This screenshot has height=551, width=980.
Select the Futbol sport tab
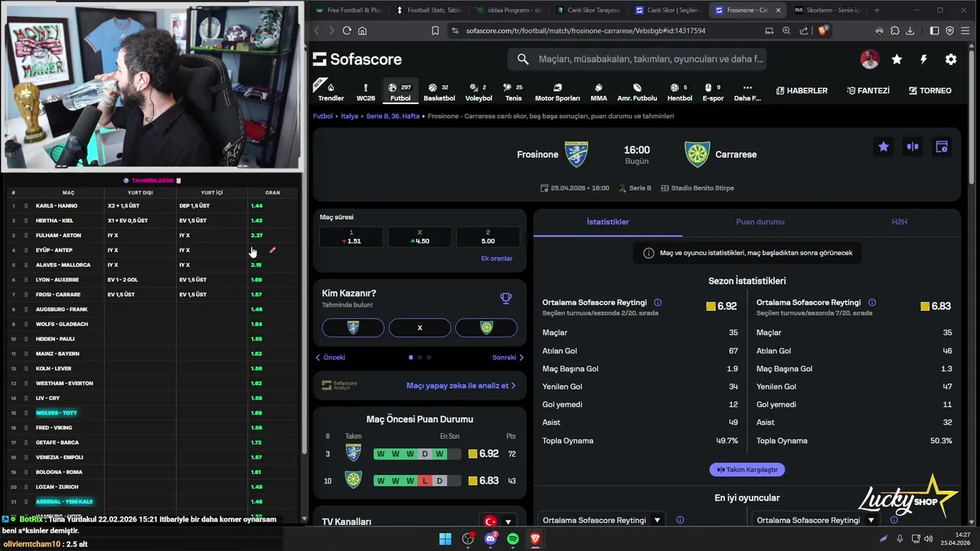[x=400, y=91]
